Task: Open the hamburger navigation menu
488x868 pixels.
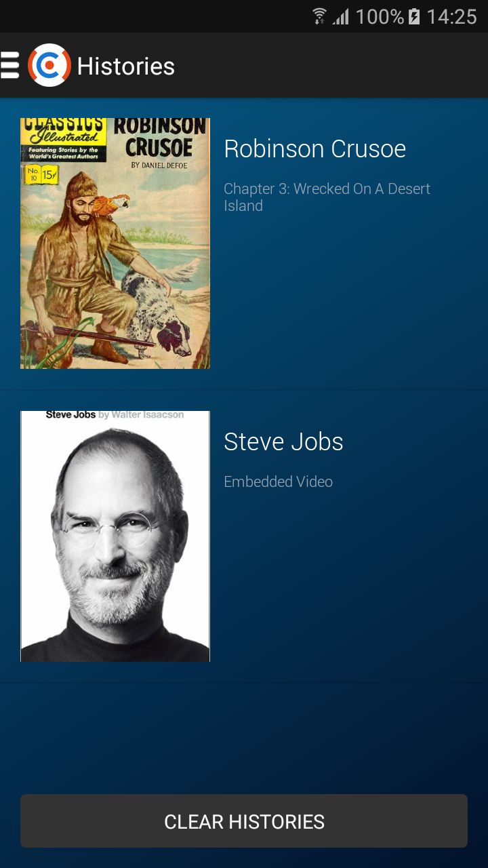Action: 9,65
